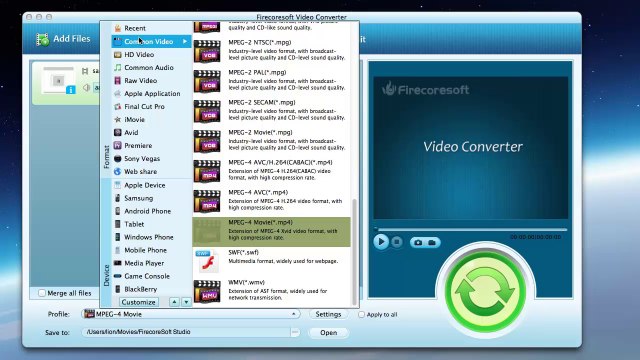Click the Save to path field
640x360 pixels.
(x=186, y=332)
